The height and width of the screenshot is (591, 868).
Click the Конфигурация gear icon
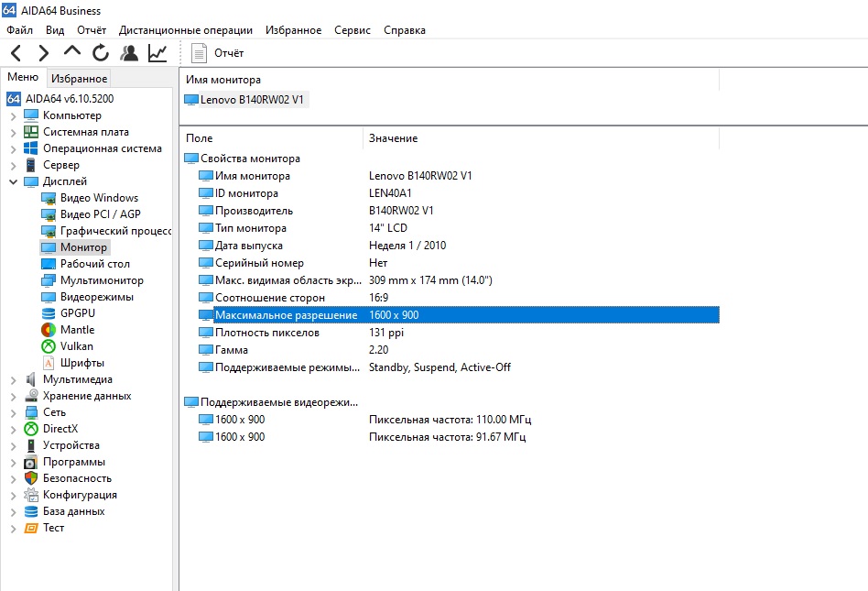[31, 495]
